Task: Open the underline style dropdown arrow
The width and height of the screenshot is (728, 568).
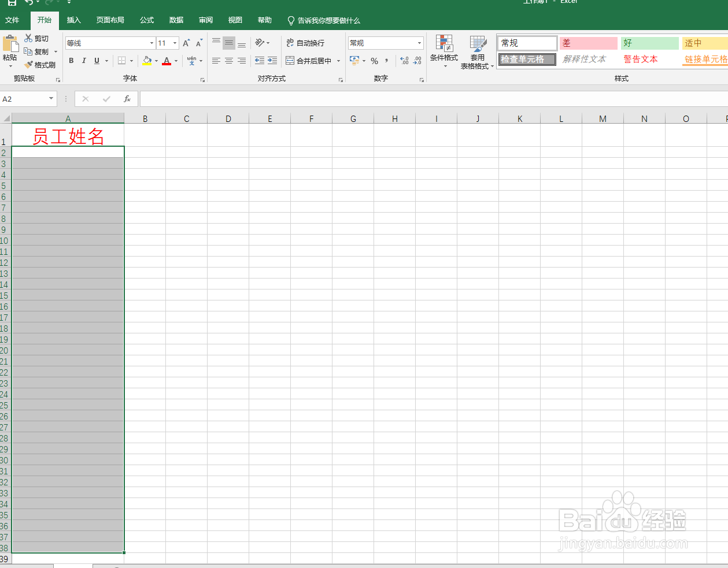Action: tap(107, 61)
